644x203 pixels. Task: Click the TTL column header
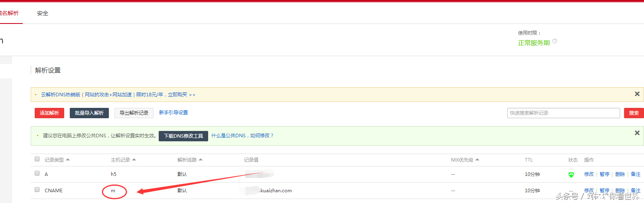529,160
